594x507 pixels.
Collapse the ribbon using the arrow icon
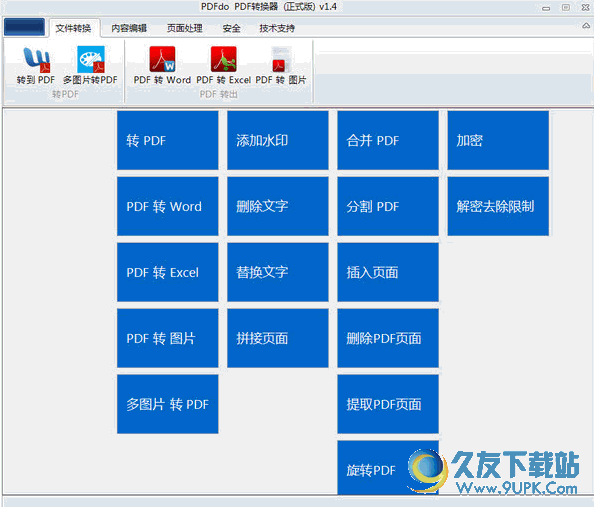(x=586, y=26)
